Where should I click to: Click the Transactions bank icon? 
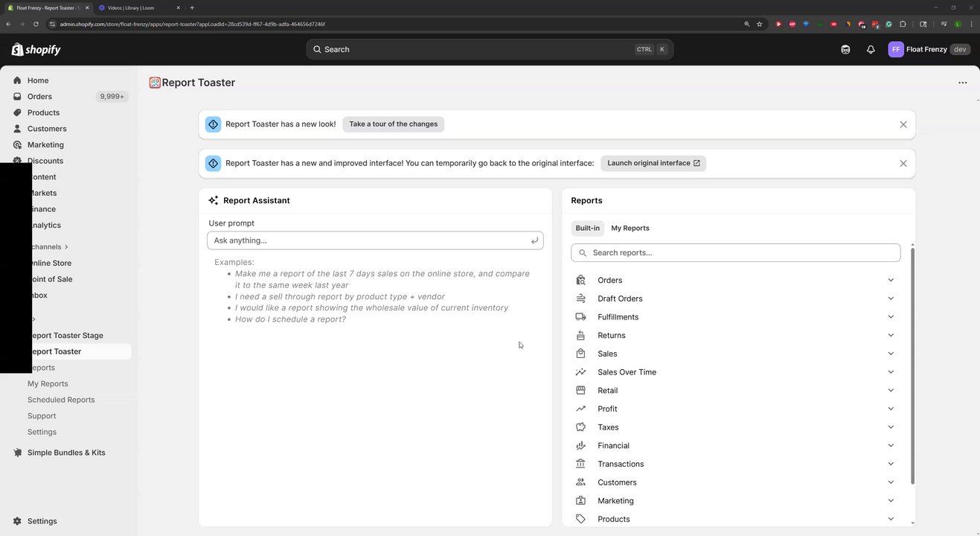point(581,464)
